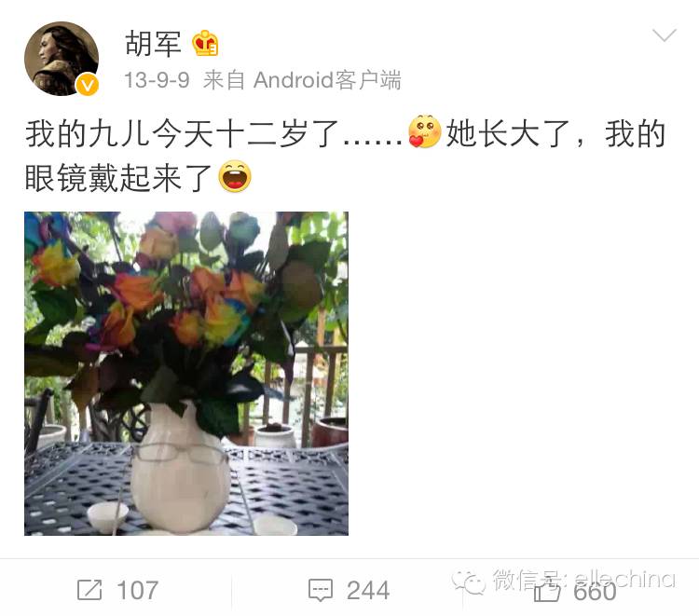Image resolution: width=699 pixels, height=616 pixels.
Task: Open 胡军 user profile name
Action: 153,44
